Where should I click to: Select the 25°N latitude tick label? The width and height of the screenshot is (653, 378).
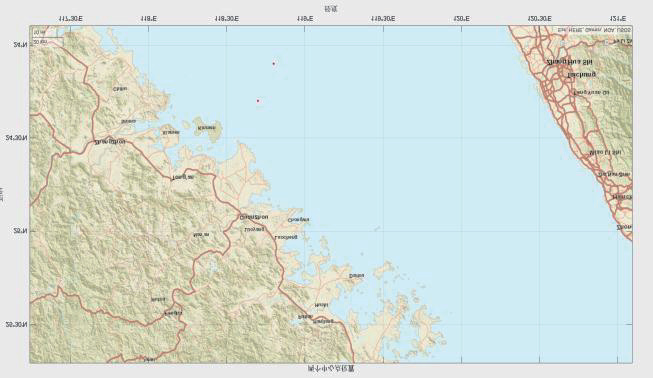coord(20,231)
